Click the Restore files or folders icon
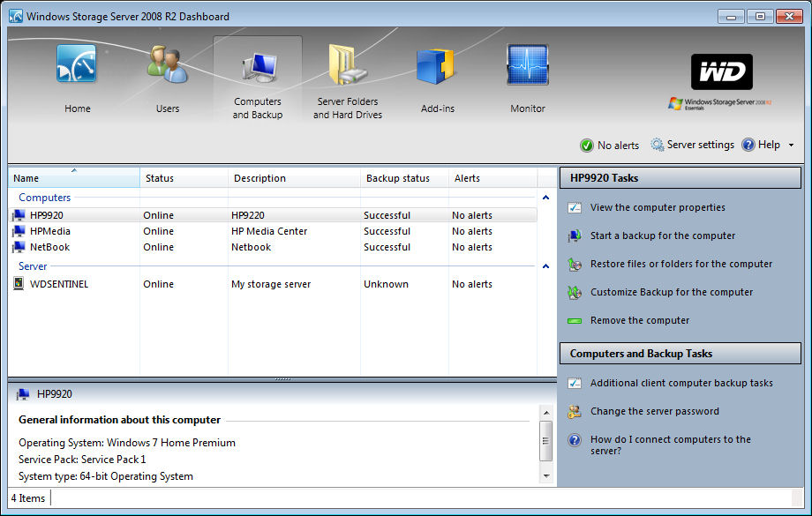 click(x=575, y=264)
